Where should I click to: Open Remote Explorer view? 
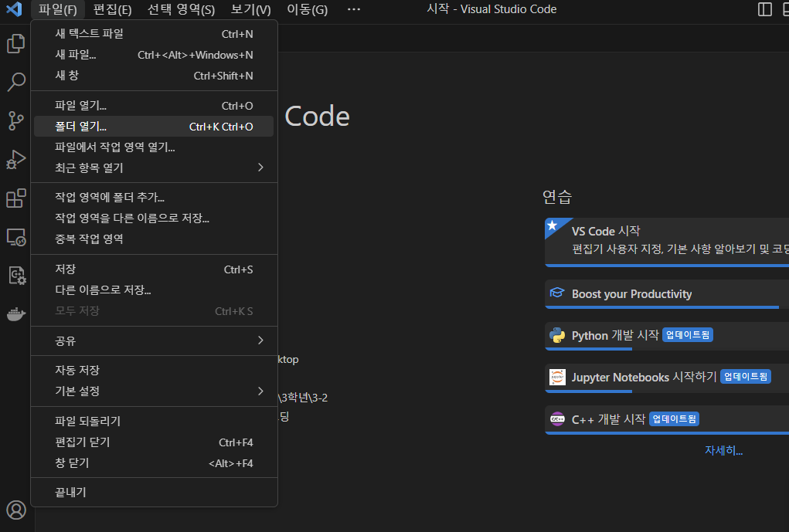tap(16, 237)
